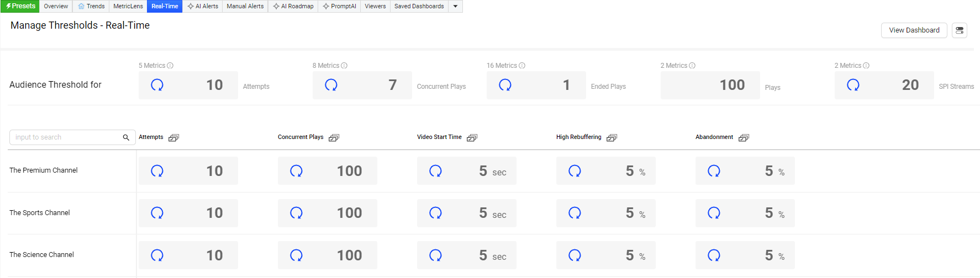
Task: Apply Attempts column value to all rows
Action: 173,137
